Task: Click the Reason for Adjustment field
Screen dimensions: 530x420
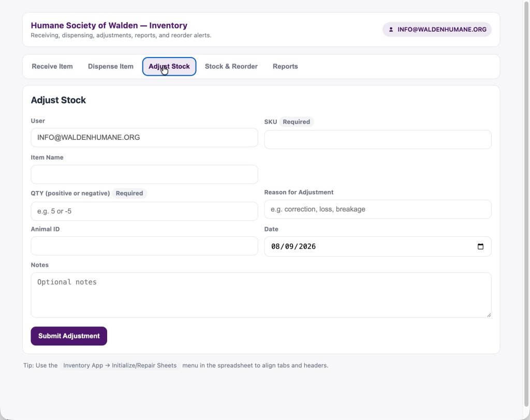Action: pos(377,209)
